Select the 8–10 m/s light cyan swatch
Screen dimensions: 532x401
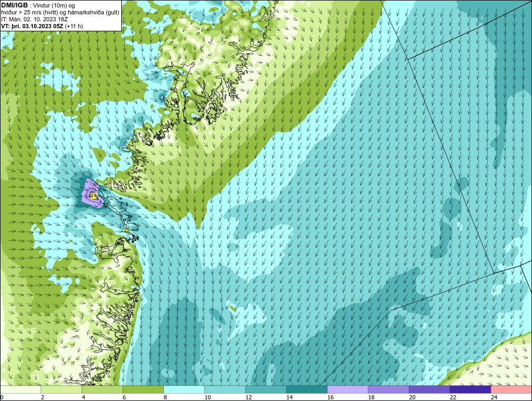tap(184, 389)
